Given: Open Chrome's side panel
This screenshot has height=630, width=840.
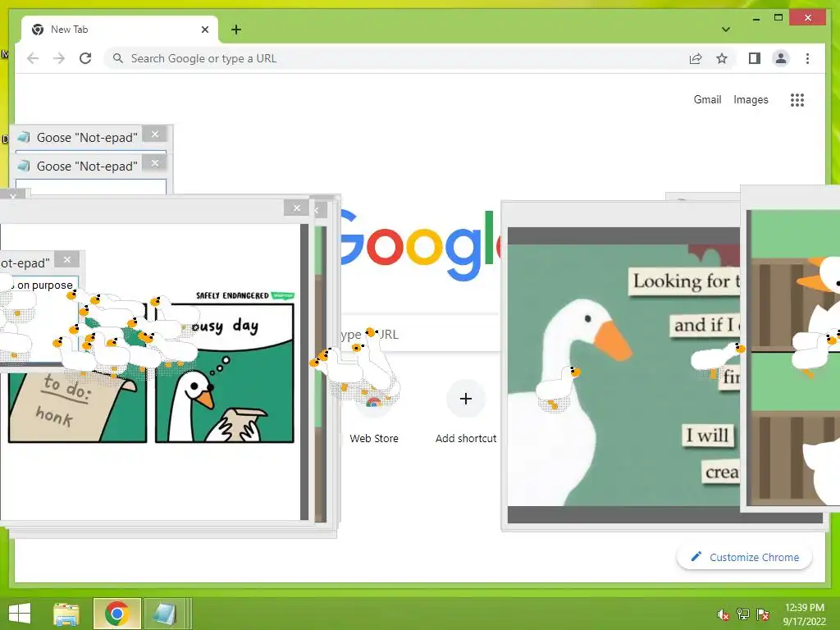Looking at the screenshot, I should coord(755,58).
